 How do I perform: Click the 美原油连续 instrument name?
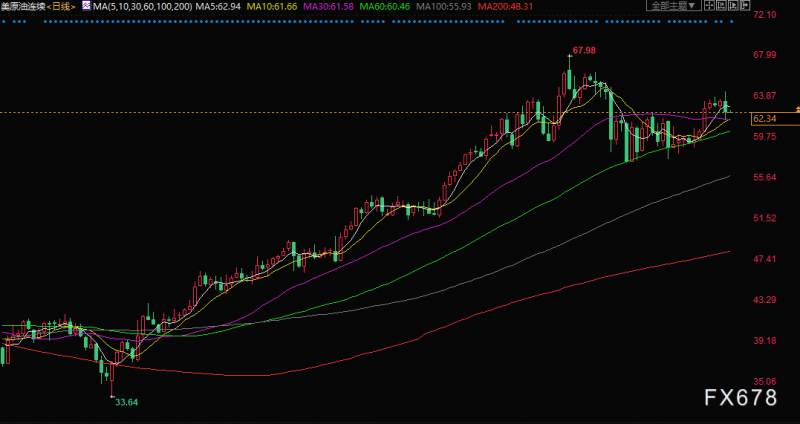[23, 7]
